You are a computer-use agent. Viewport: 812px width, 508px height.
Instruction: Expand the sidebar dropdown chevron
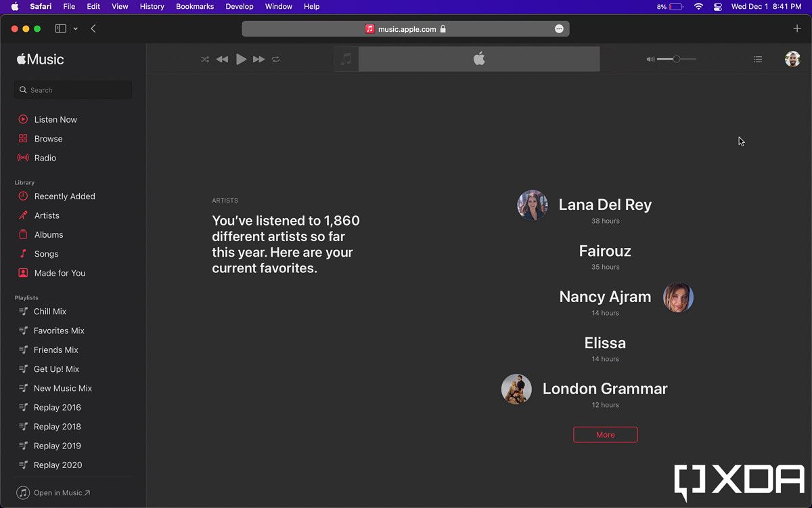pos(75,29)
